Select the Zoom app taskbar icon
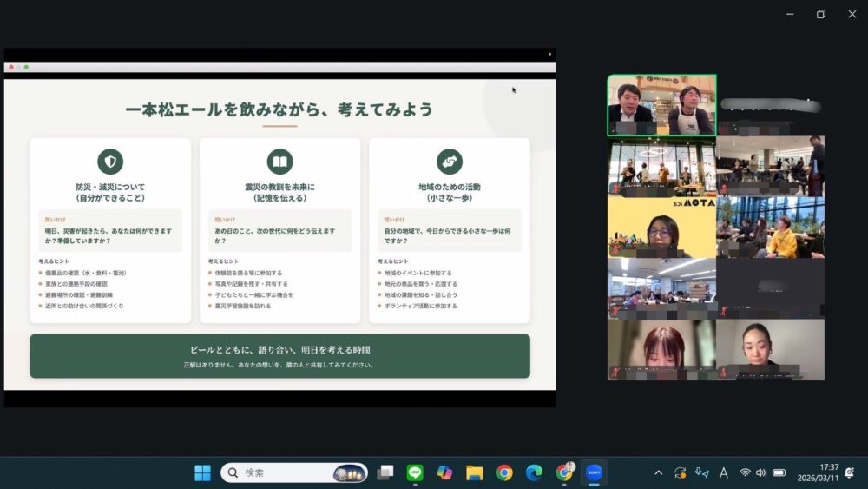This screenshot has height=489, width=868. tap(594, 472)
